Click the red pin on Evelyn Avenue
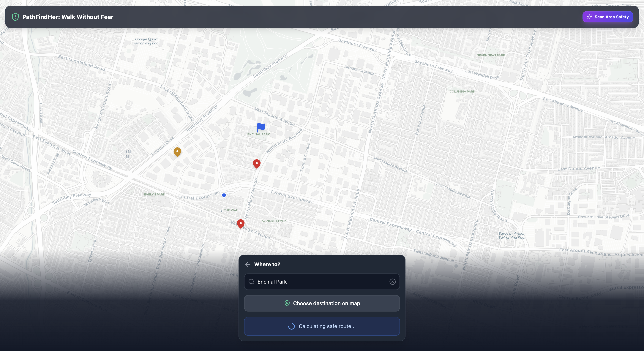 pyautogui.click(x=241, y=224)
